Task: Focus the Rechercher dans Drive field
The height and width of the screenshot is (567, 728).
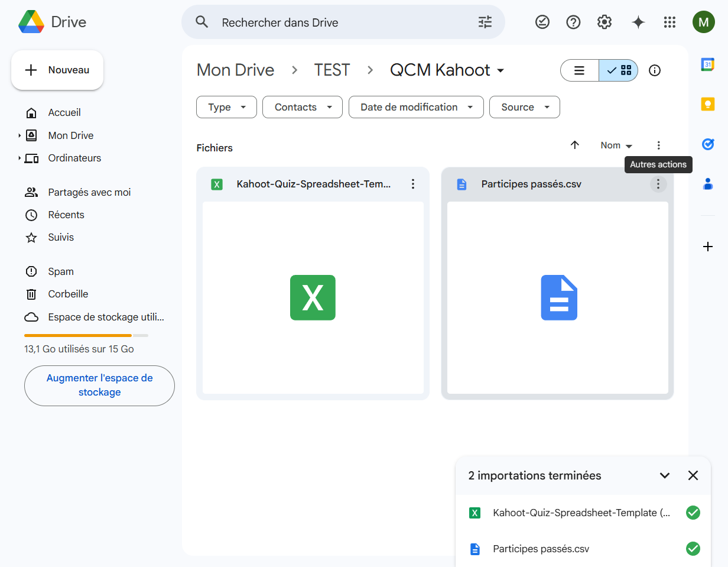Action: (343, 22)
